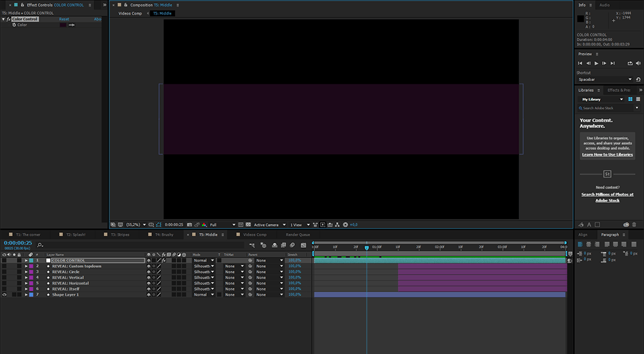Step back one frame in Preview
Viewport: 644px width, 354px height.
pos(588,63)
